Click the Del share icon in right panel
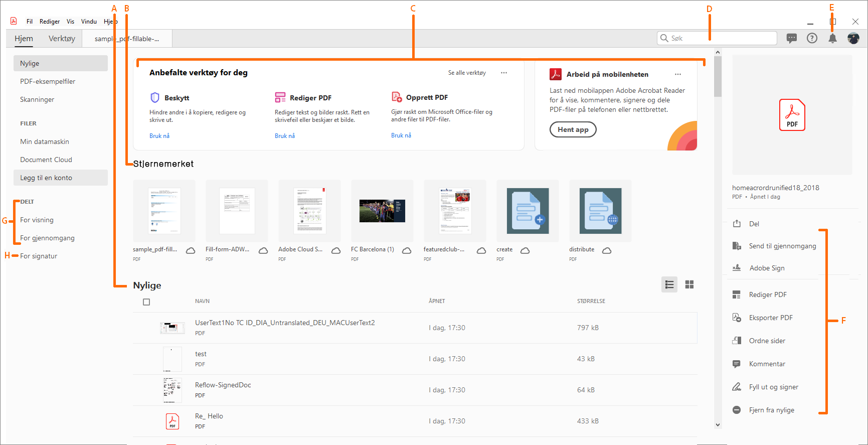 point(737,224)
